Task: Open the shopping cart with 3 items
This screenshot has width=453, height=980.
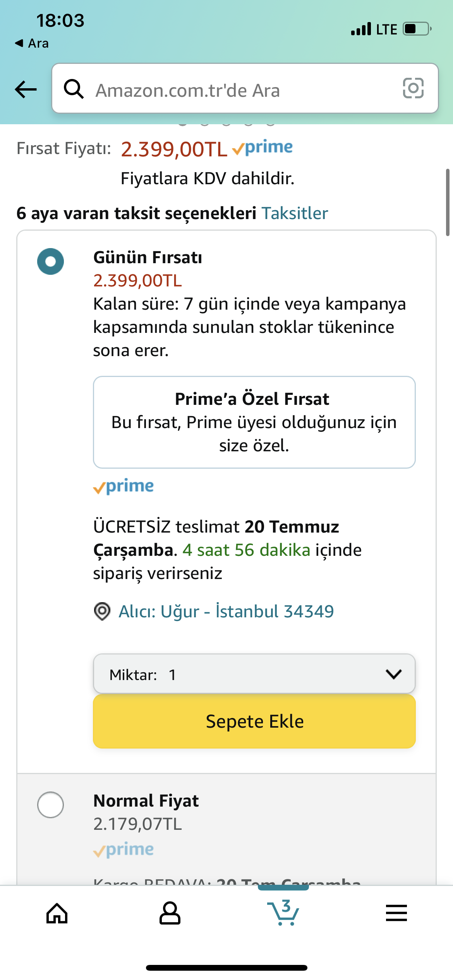Action: pyautogui.click(x=283, y=913)
